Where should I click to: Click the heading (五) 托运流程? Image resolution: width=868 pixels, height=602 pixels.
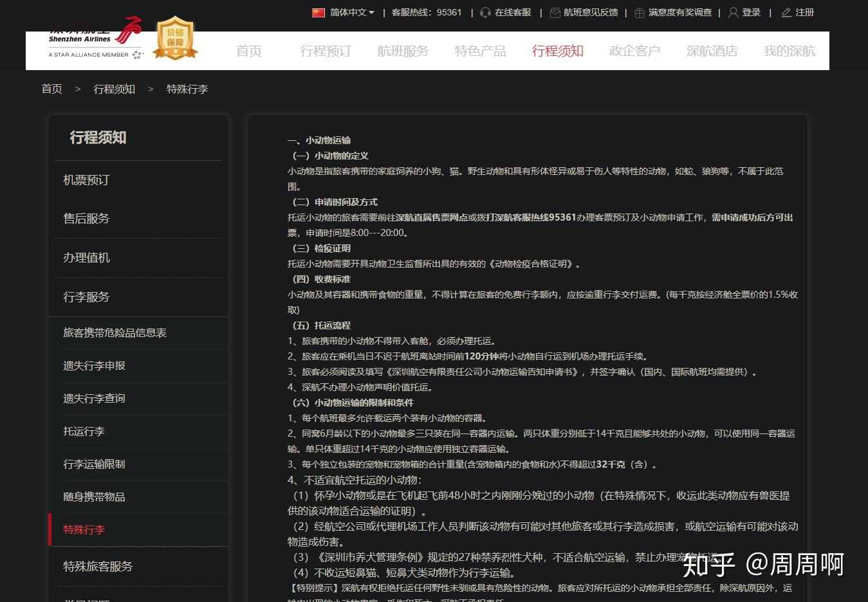(x=319, y=325)
